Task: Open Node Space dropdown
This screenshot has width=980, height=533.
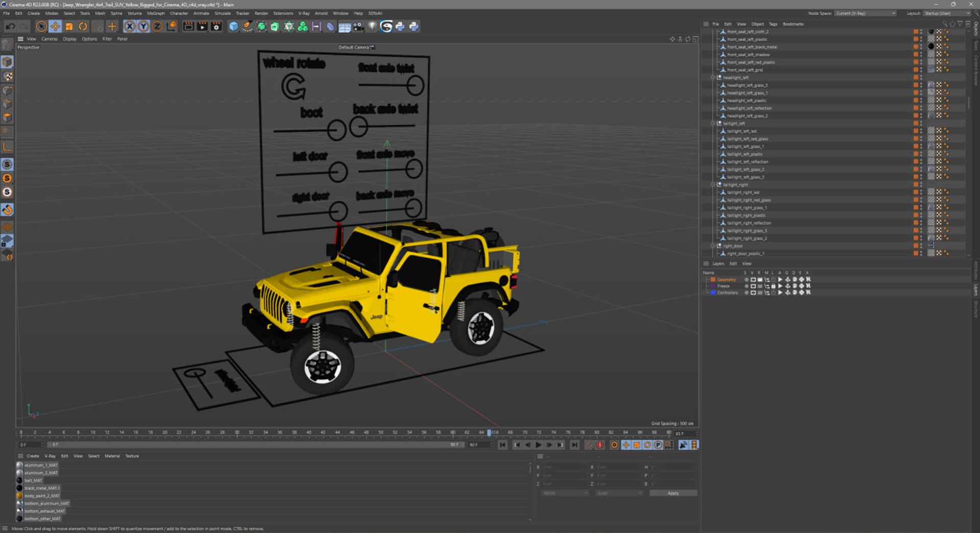Action: click(865, 13)
